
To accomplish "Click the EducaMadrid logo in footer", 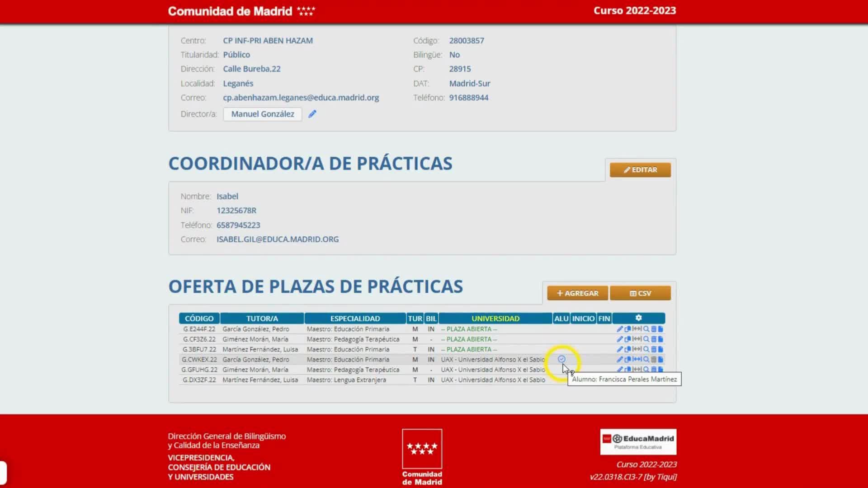I will coord(638,441).
